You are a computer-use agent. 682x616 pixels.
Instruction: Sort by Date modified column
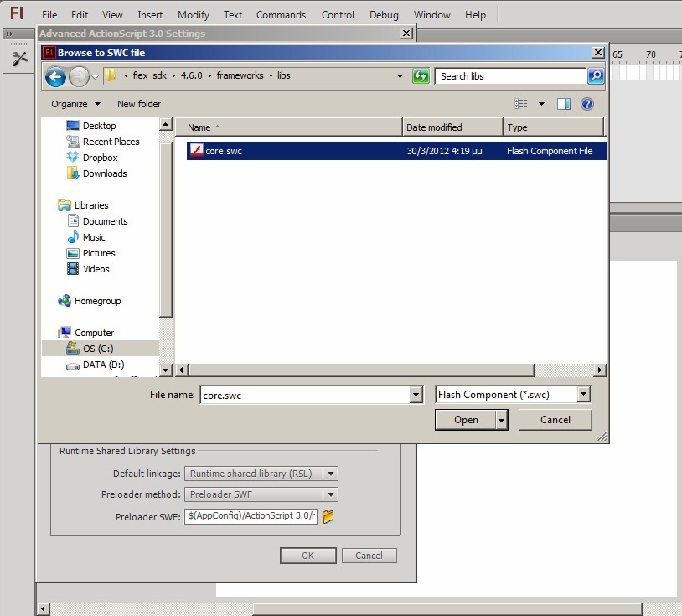452,127
